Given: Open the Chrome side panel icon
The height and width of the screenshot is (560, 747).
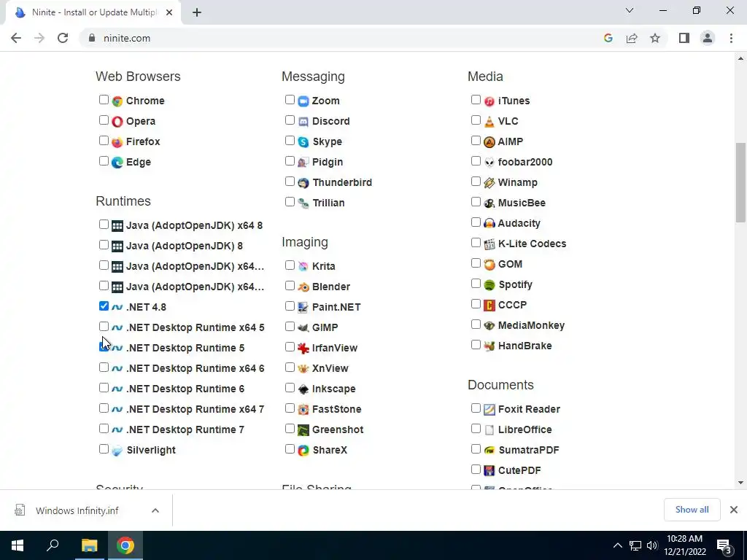Looking at the screenshot, I should pyautogui.click(x=684, y=38).
